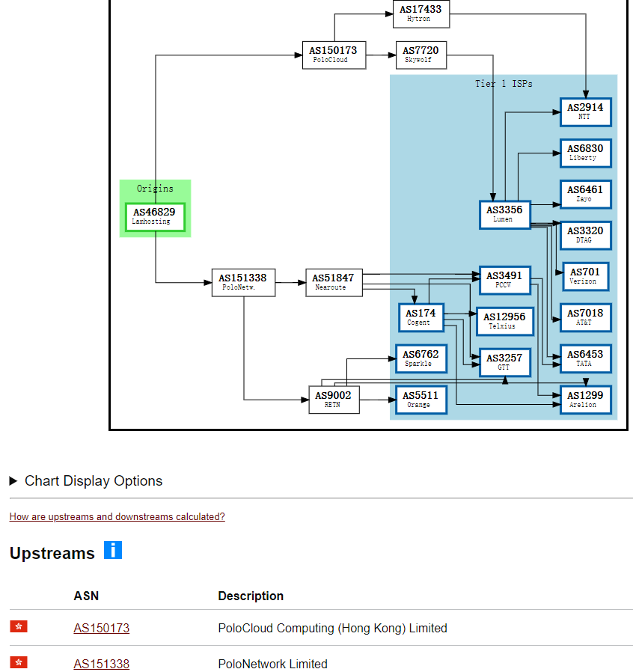Viewport: 633px width, 672px height.
Task: Select the AS51847 Nearoute node
Action: pos(334,282)
